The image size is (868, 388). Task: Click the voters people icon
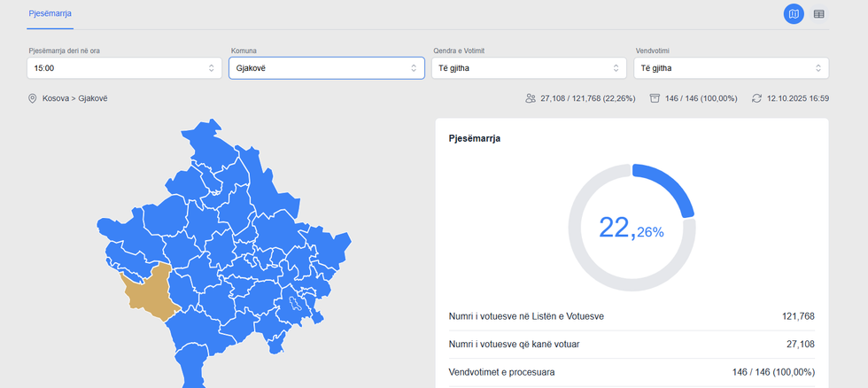click(531, 98)
